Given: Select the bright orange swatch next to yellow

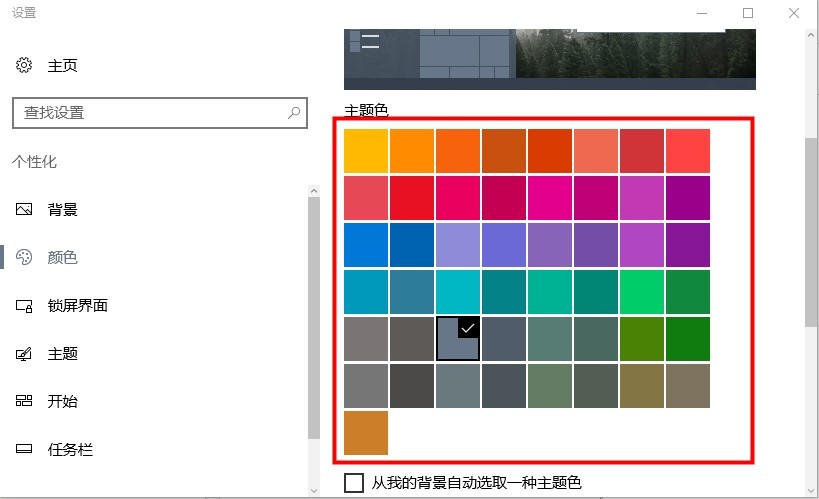Looking at the screenshot, I should point(412,151).
